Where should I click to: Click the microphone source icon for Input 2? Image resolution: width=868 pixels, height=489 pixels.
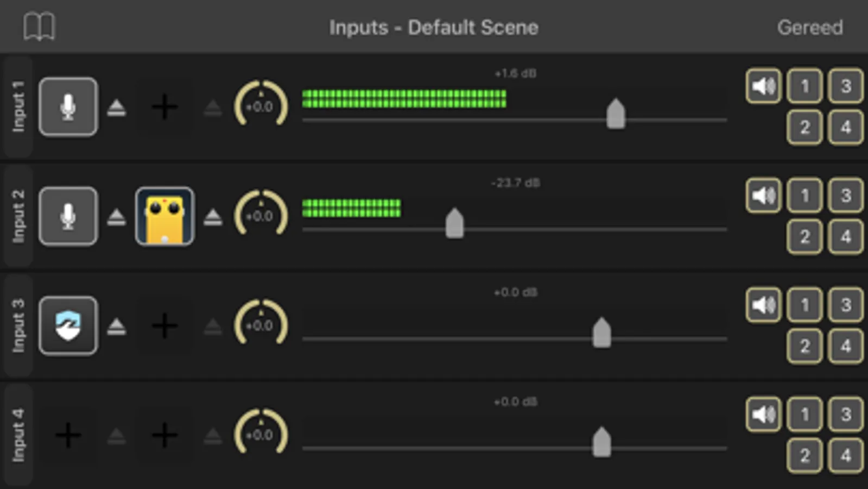point(68,217)
